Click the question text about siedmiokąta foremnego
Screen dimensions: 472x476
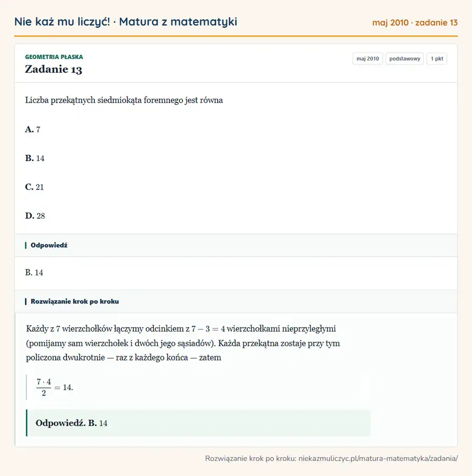[124, 100]
